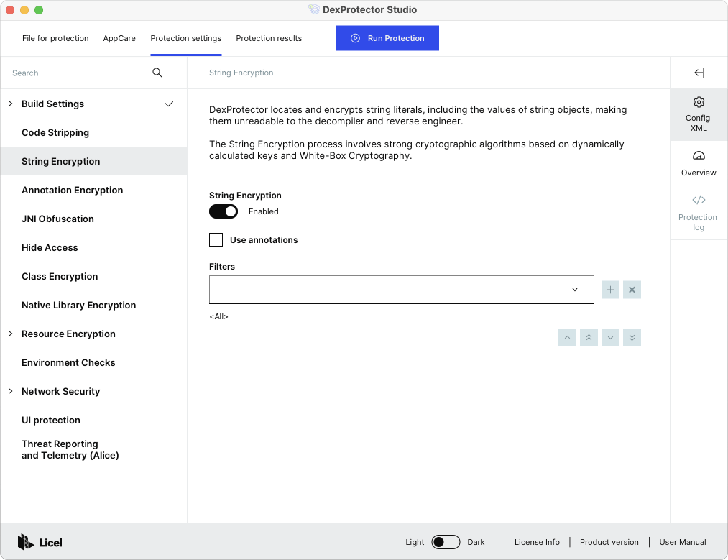Check the Use annotations checkbox
Viewport: 728px width, 560px height.
pos(216,239)
